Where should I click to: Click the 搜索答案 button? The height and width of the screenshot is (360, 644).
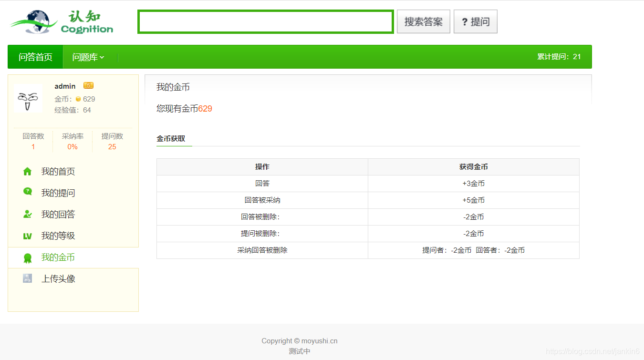423,21
